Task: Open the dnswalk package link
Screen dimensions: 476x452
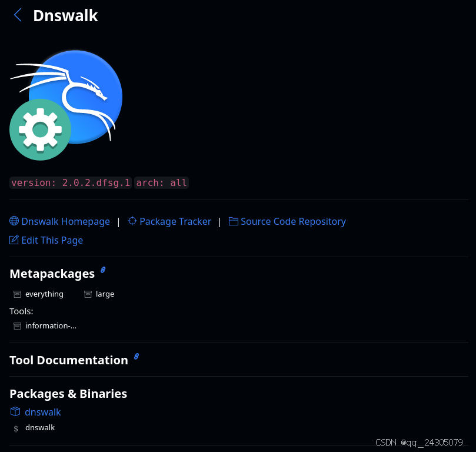Action: (43, 412)
